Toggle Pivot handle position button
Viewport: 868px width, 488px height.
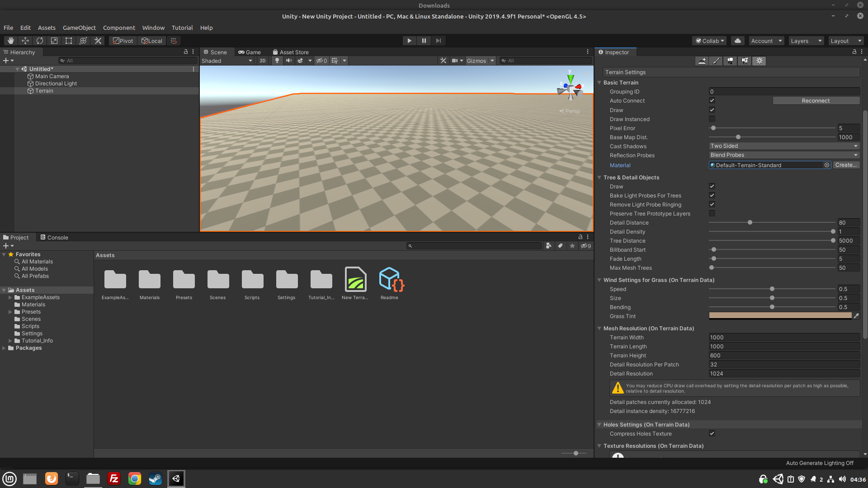coord(123,41)
